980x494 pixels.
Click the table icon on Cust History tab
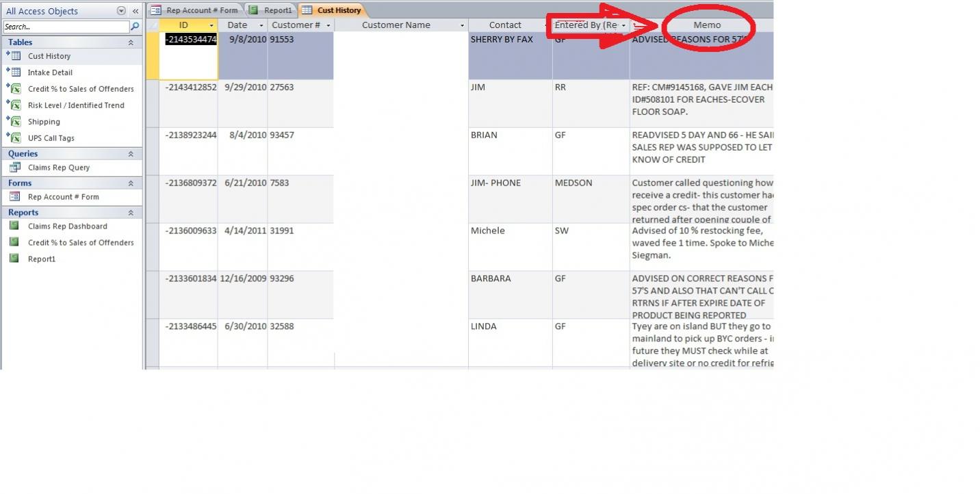pyautogui.click(x=307, y=10)
